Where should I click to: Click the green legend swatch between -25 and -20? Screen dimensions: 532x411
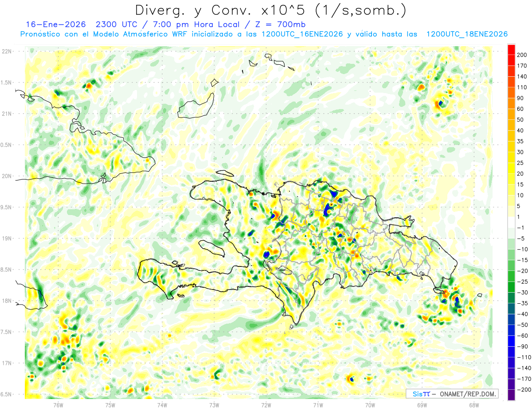point(511,276)
